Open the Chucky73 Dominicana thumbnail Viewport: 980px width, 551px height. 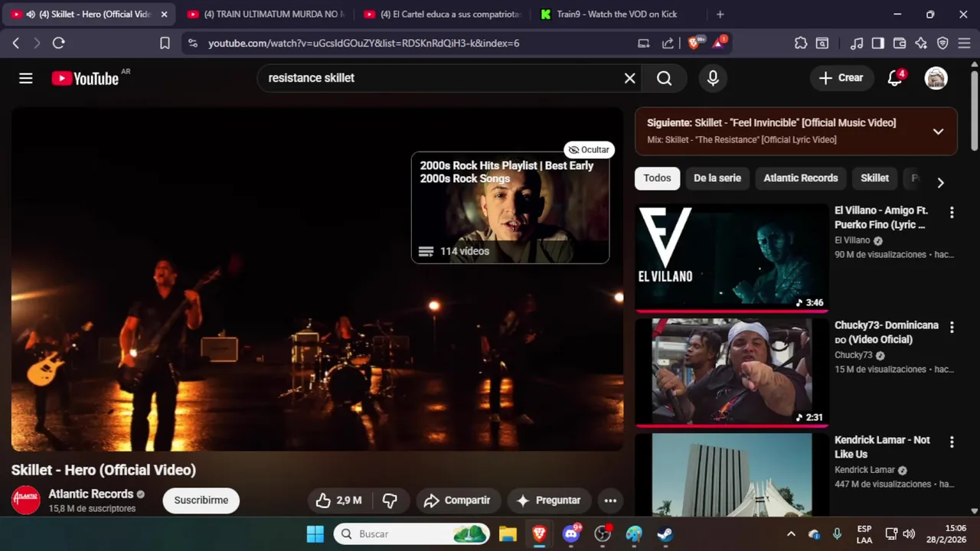tap(731, 372)
